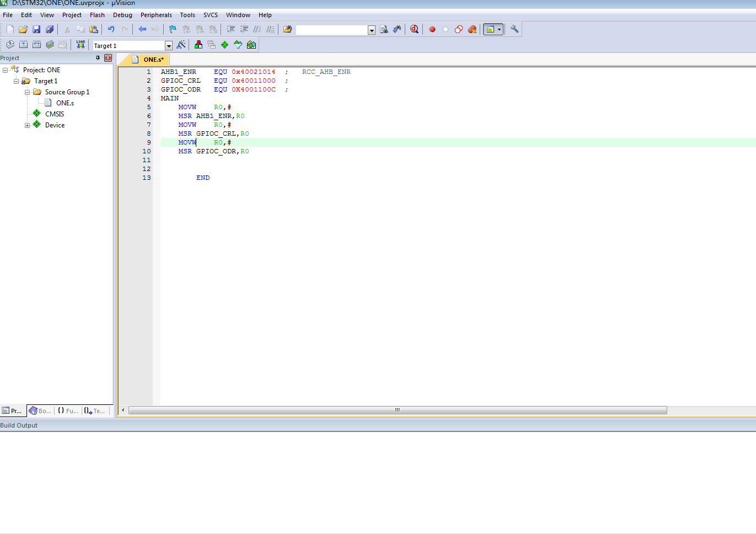The width and height of the screenshot is (756, 534).
Task: Open Configuration with the wrench icon
Action: pyautogui.click(x=514, y=29)
